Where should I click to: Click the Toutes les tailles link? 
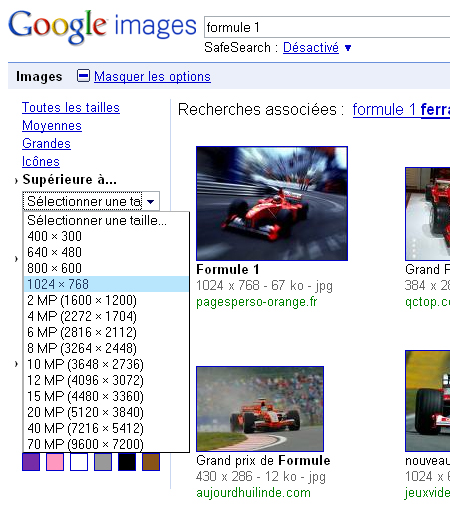pos(71,108)
